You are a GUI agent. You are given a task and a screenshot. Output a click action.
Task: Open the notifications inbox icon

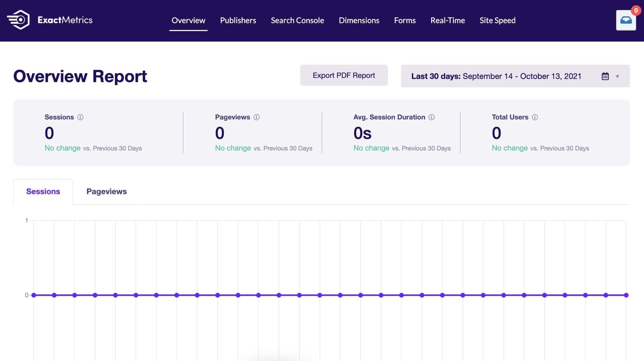point(626,20)
